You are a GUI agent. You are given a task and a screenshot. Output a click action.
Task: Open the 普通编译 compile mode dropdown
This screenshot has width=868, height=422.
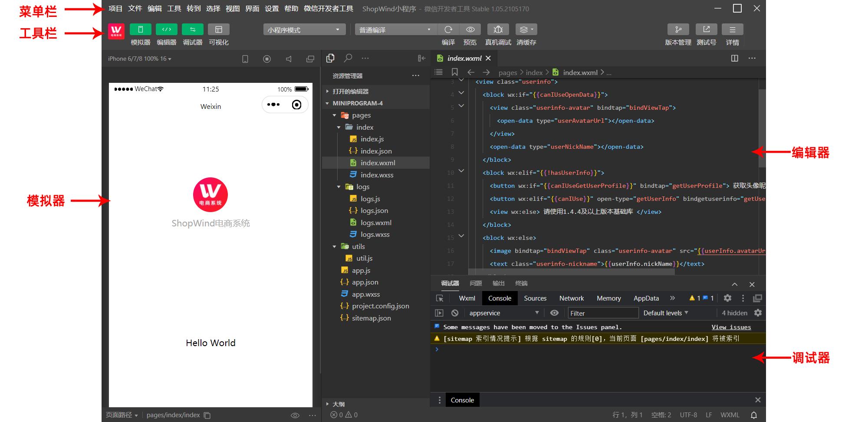394,29
